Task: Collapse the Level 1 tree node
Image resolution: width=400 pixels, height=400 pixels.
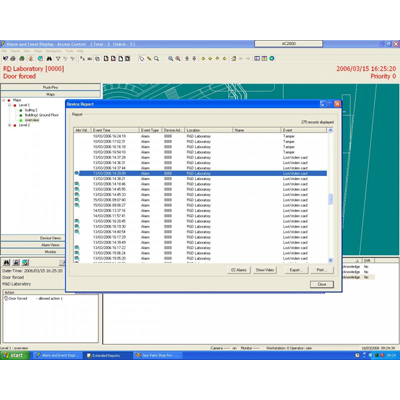Action: click(x=10, y=105)
